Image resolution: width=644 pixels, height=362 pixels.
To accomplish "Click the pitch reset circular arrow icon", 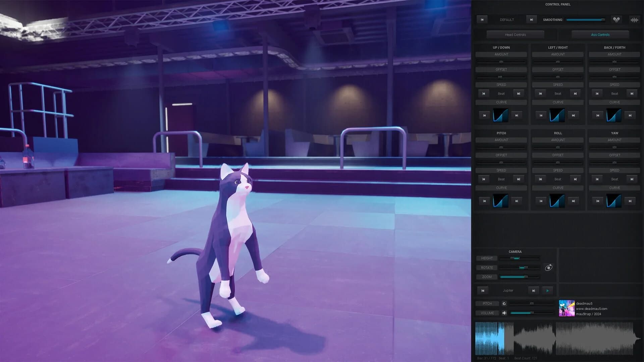I will click(504, 303).
